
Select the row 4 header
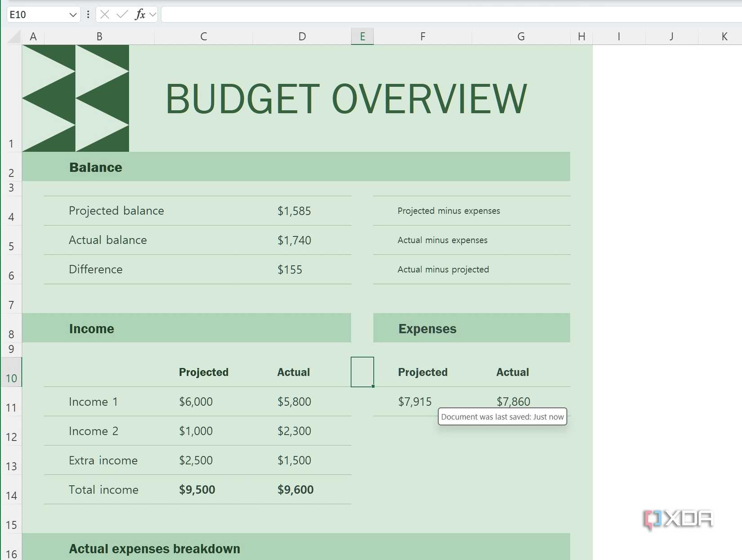pos(11,217)
